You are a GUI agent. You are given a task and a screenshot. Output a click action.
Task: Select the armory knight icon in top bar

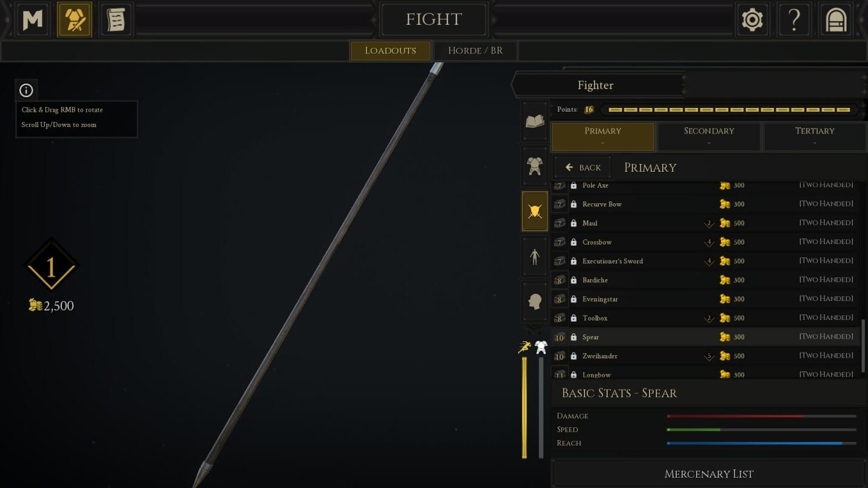click(75, 20)
